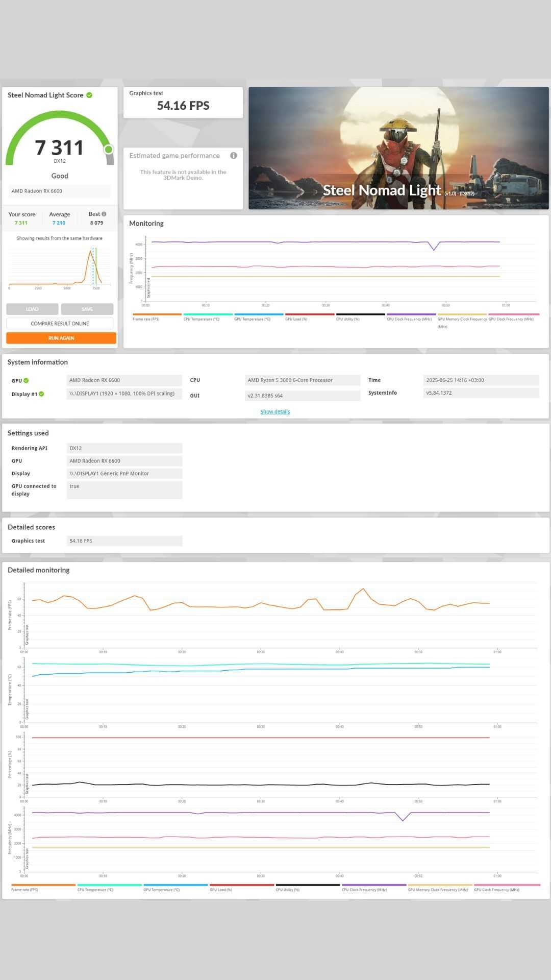Toggle GPU Memory Clock Frequency legend under Detailed monitoring

click(440, 888)
